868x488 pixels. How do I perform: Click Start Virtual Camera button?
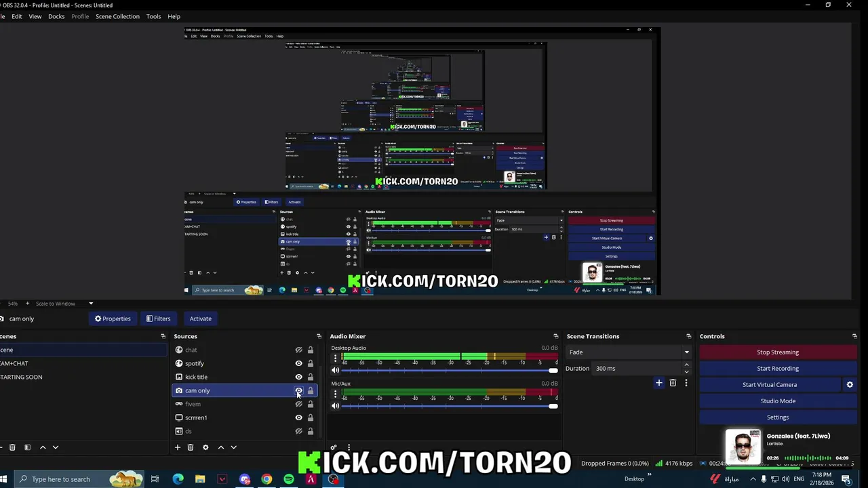pyautogui.click(x=770, y=384)
